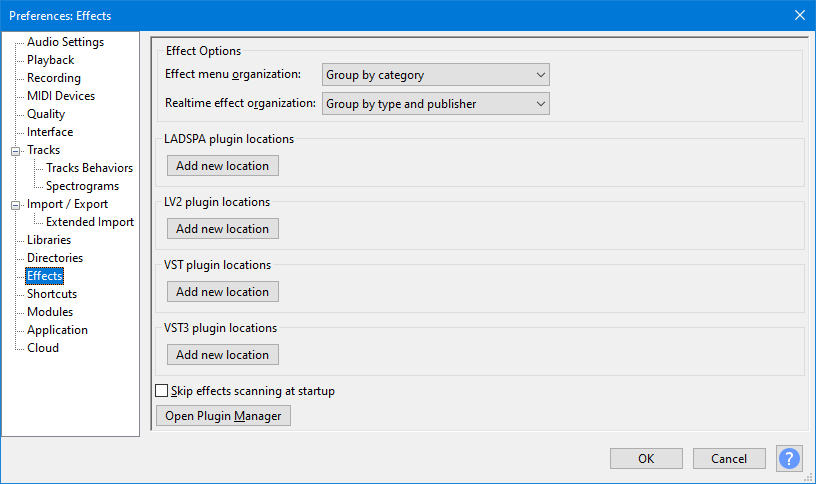Open the Effect menu organization dropdown

click(x=436, y=75)
